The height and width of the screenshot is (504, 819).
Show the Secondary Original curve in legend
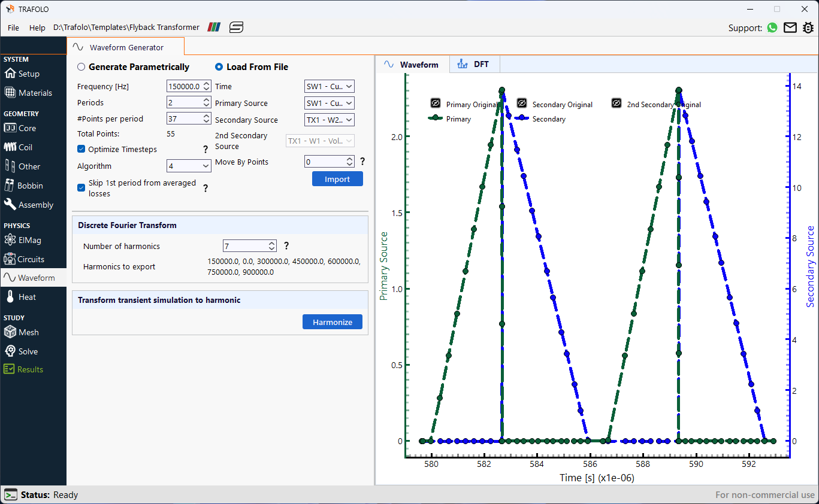pyautogui.click(x=521, y=103)
